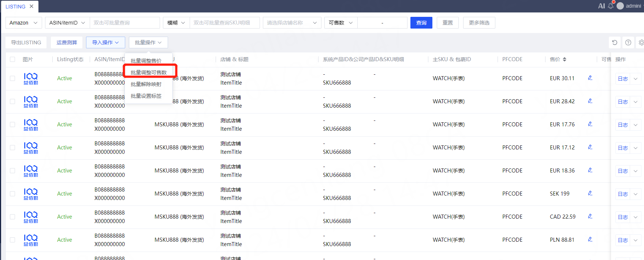Select 批量解除映射 menu entry
The height and width of the screenshot is (260, 644).
pyautogui.click(x=146, y=84)
